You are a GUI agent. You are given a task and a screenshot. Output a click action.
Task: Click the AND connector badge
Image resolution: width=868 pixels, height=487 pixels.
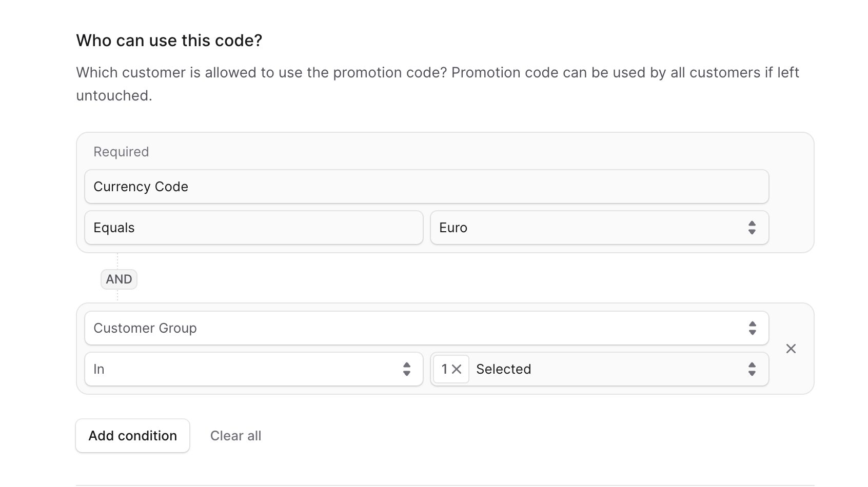click(119, 279)
